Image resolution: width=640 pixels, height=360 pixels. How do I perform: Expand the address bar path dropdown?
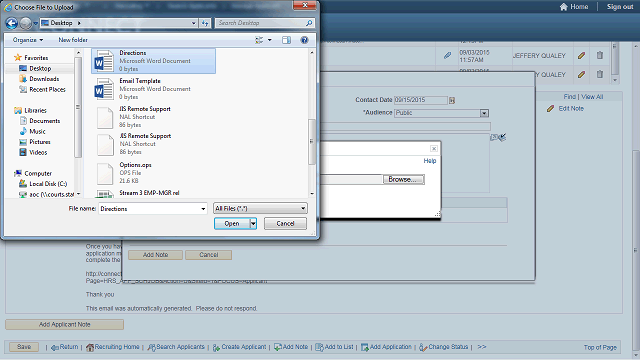pos(194,23)
